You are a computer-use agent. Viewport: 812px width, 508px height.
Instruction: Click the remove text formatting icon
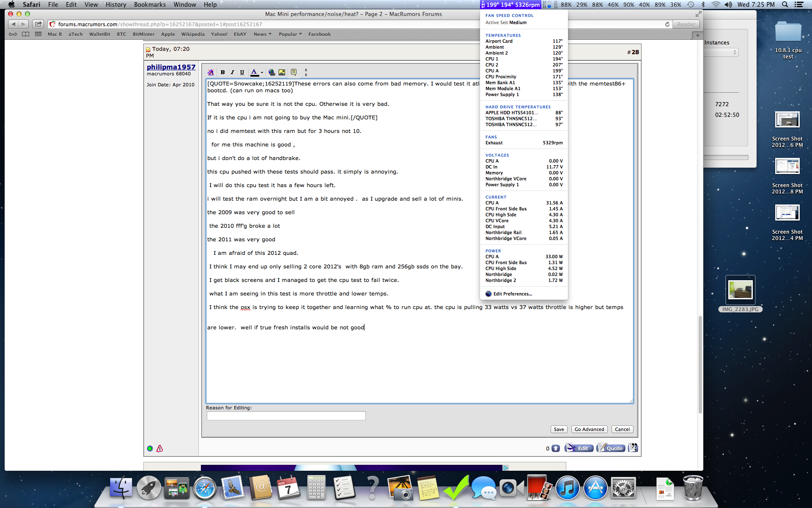click(211, 72)
